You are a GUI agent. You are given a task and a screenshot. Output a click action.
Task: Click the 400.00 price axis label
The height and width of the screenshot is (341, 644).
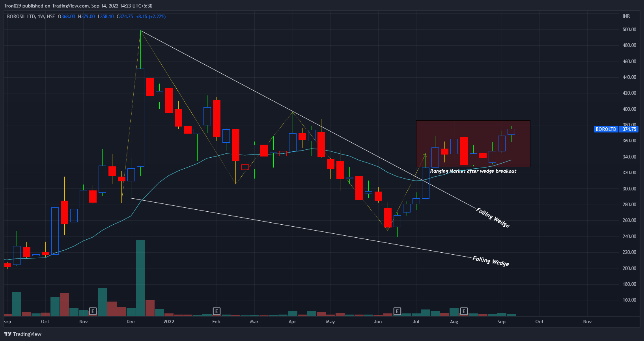point(629,109)
